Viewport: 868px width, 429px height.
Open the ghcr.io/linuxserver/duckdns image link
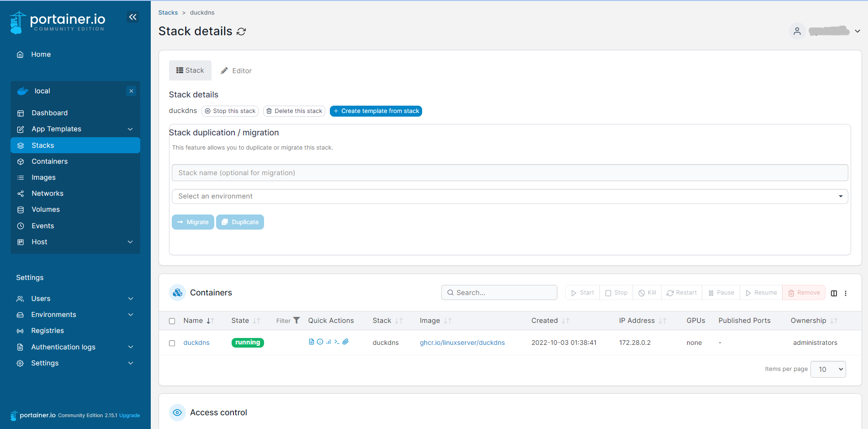tap(462, 343)
